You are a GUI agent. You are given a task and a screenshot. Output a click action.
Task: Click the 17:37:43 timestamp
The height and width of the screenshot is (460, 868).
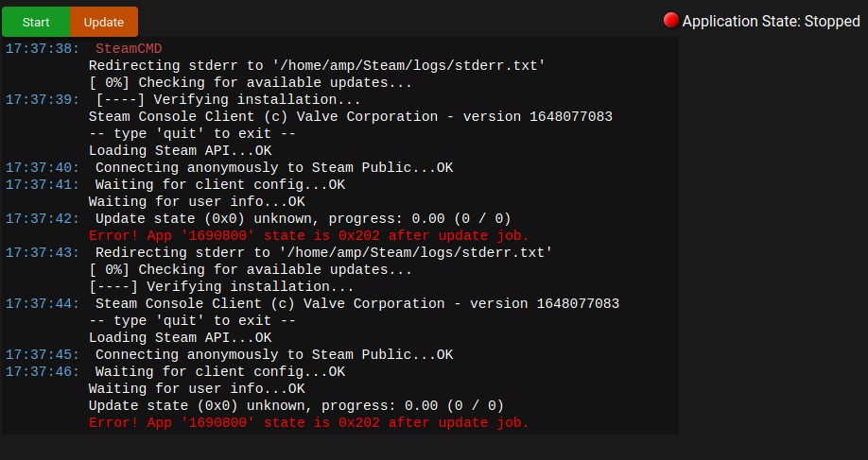pyautogui.click(x=42, y=252)
